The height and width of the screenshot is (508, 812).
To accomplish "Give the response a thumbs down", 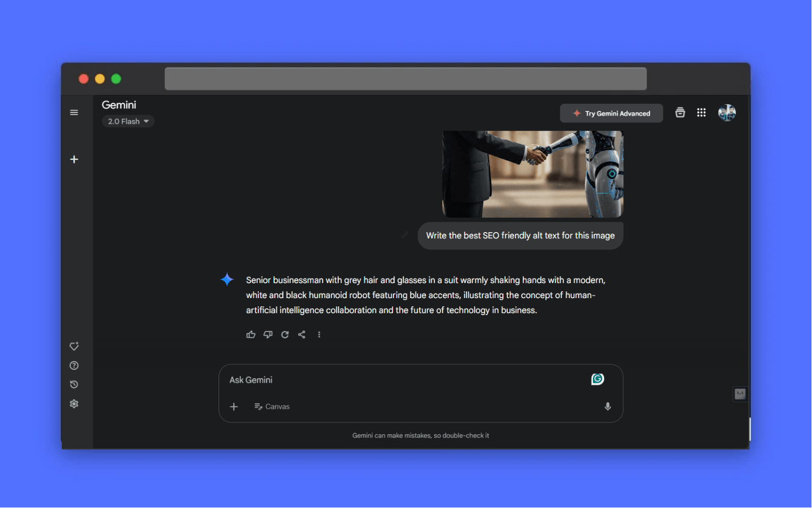I will (268, 335).
